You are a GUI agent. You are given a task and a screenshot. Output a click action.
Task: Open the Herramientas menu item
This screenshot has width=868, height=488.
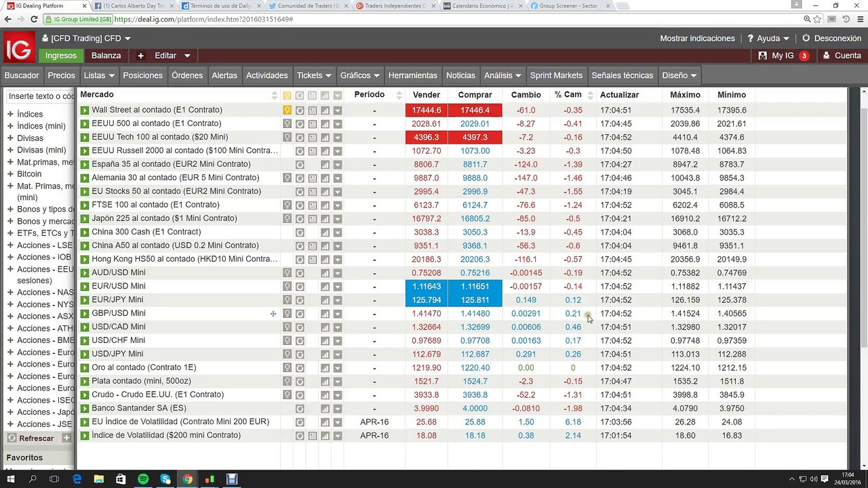tap(413, 75)
